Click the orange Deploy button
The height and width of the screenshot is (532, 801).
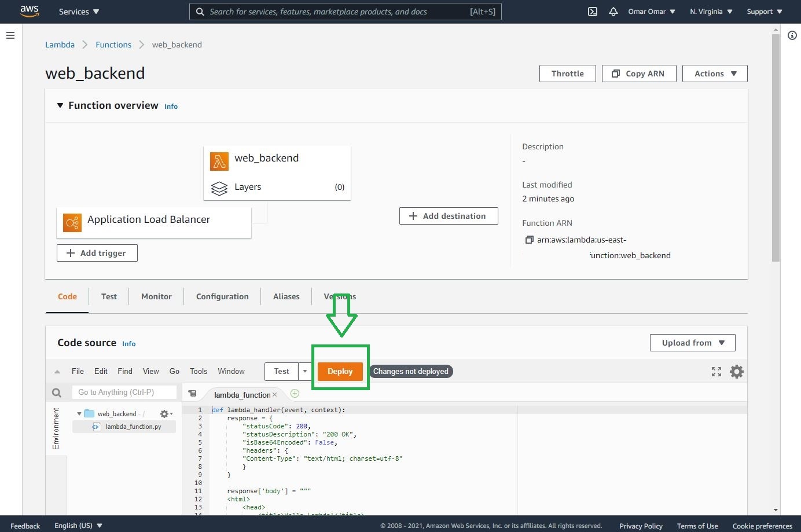click(x=340, y=372)
